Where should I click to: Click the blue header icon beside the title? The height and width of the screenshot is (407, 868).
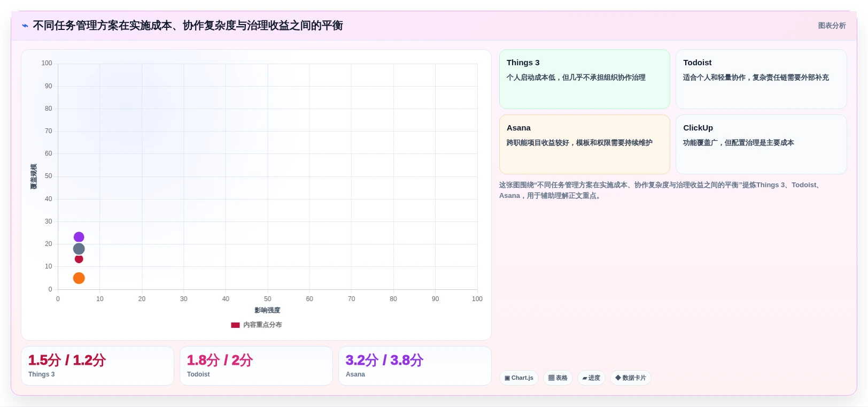coord(25,26)
